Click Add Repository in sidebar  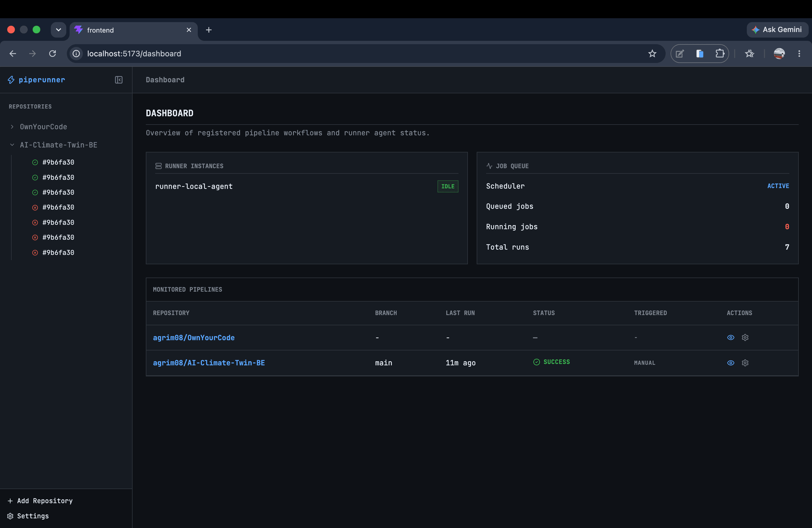[40, 500]
